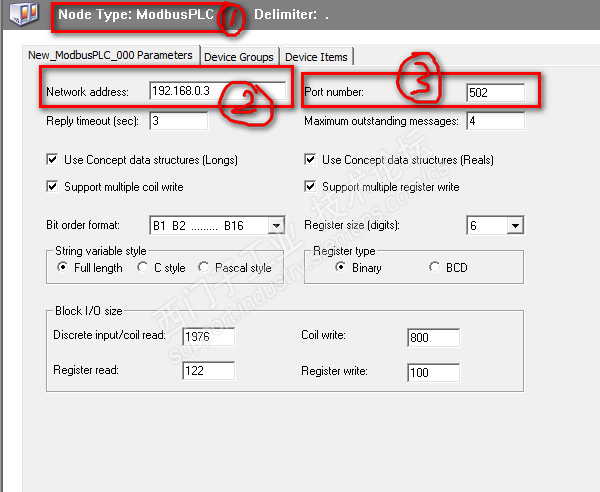This screenshot has height=492, width=600.
Task: Toggle Use Concept data structures (Longs)
Action: (52, 160)
